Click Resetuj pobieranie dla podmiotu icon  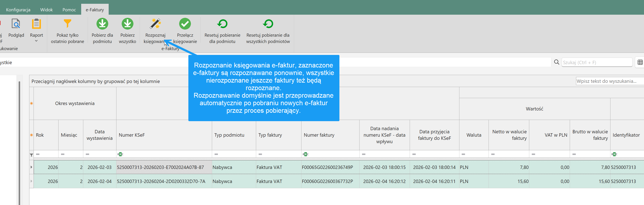tap(222, 24)
